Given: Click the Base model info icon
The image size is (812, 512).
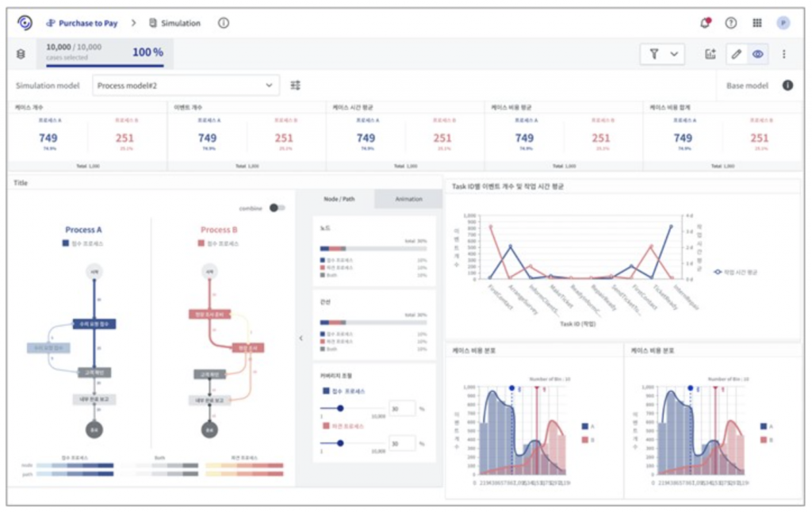Looking at the screenshot, I should (787, 85).
